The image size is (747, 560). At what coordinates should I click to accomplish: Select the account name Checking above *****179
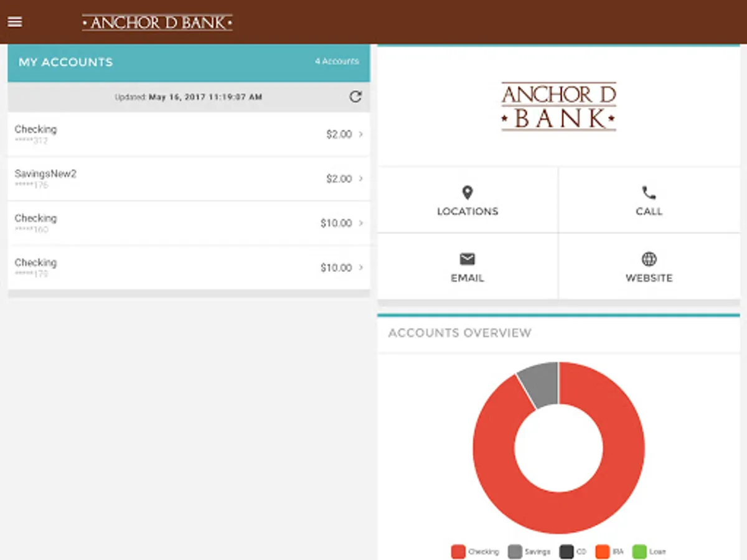pos(35,263)
